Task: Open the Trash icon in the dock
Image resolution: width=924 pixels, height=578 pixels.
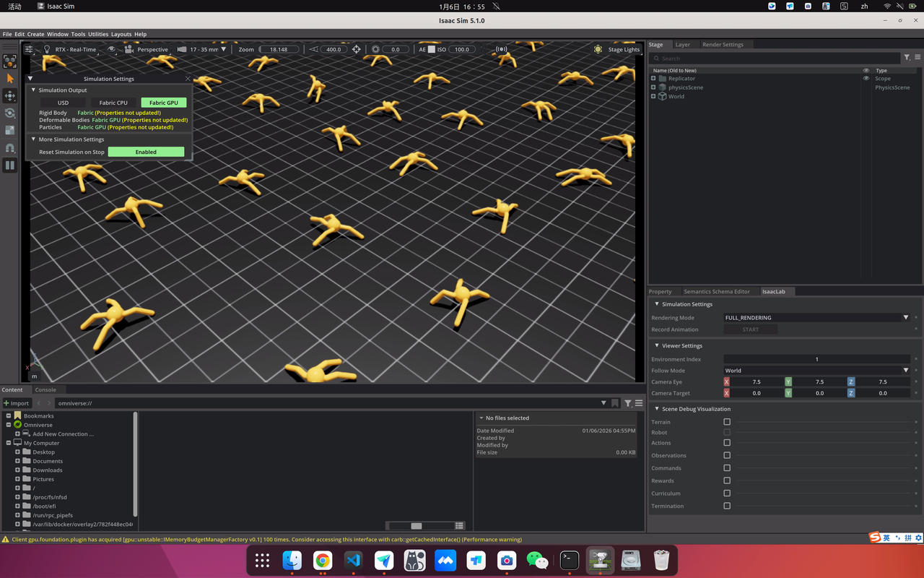Action: (x=661, y=560)
